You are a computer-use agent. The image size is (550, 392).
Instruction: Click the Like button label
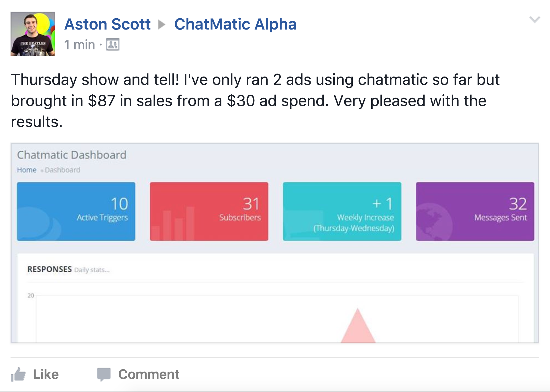click(x=46, y=374)
